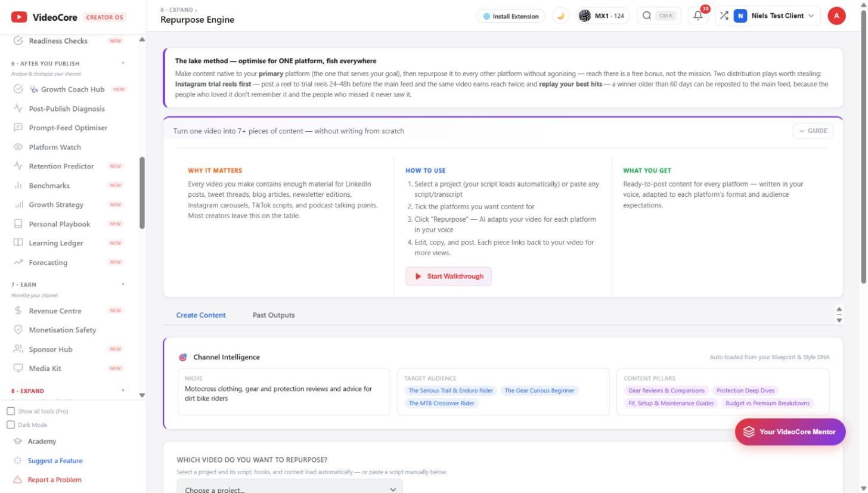Open Growth Coach Hub

click(x=67, y=89)
